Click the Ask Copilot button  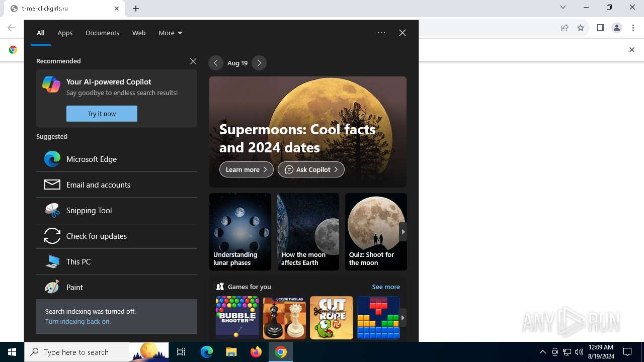pos(311,169)
